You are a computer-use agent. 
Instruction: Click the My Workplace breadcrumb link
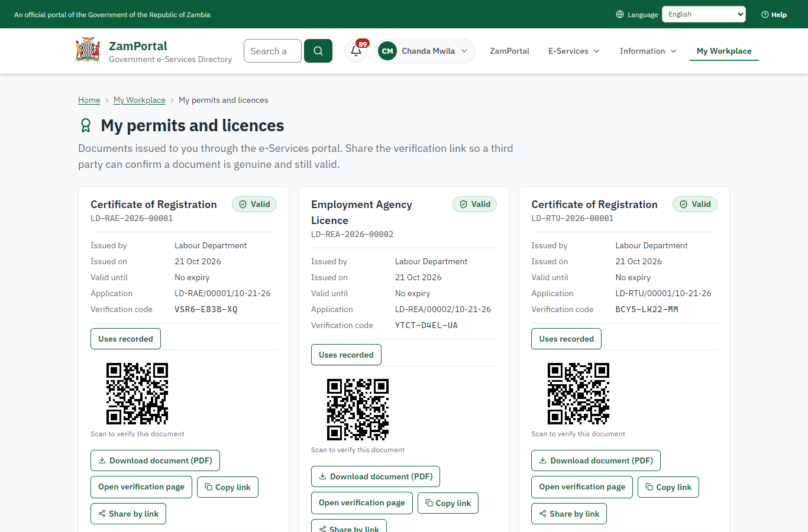(140, 100)
